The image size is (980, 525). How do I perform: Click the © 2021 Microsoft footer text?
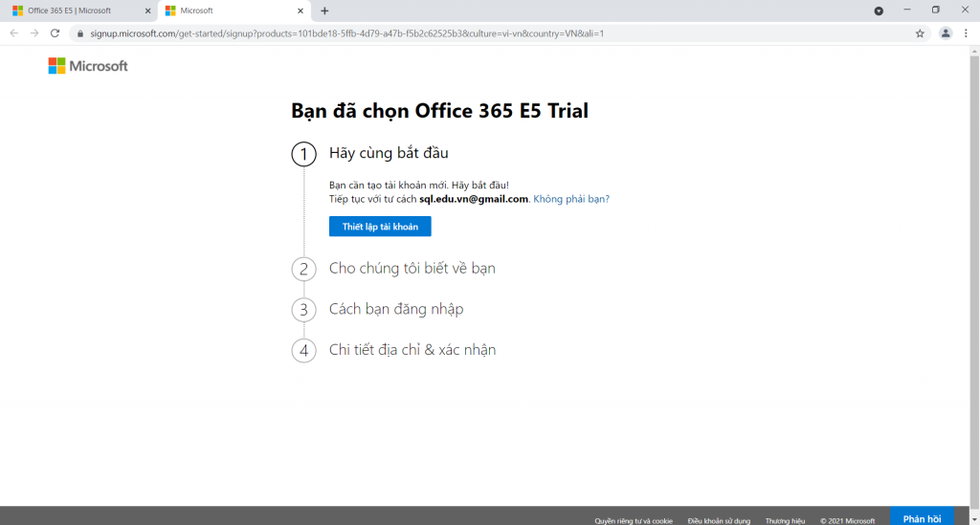coord(848,520)
